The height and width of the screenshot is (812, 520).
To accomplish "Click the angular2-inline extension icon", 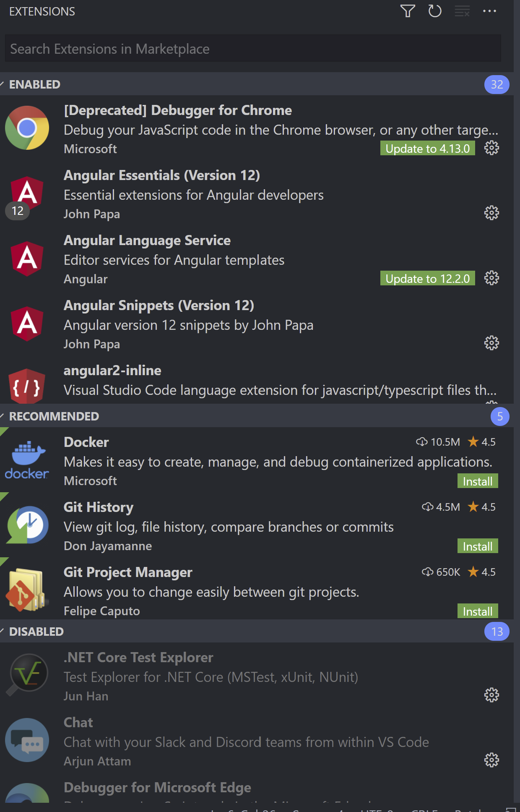I will [x=27, y=386].
